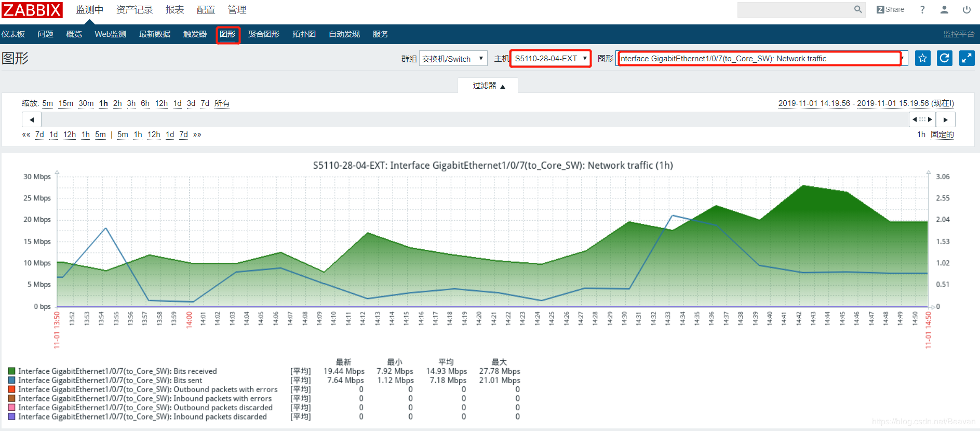Click left arrow to move the time range back
This screenshot has height=431, width=980.
32,119
